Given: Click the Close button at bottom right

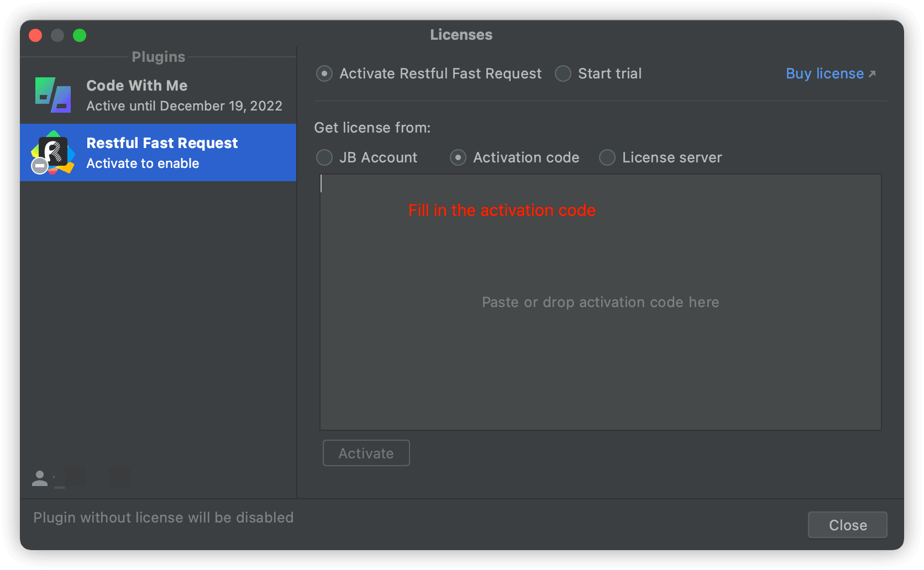Looking at the screenshot, I should click(x=847, y=525).
